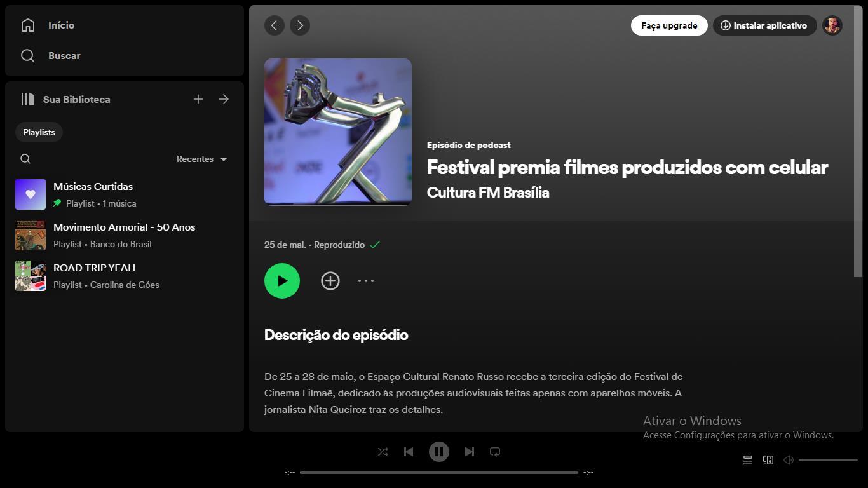Pause playback in the player bar
Image resolution: width=868 pixels, height=488 pixels.
point(439,452)
